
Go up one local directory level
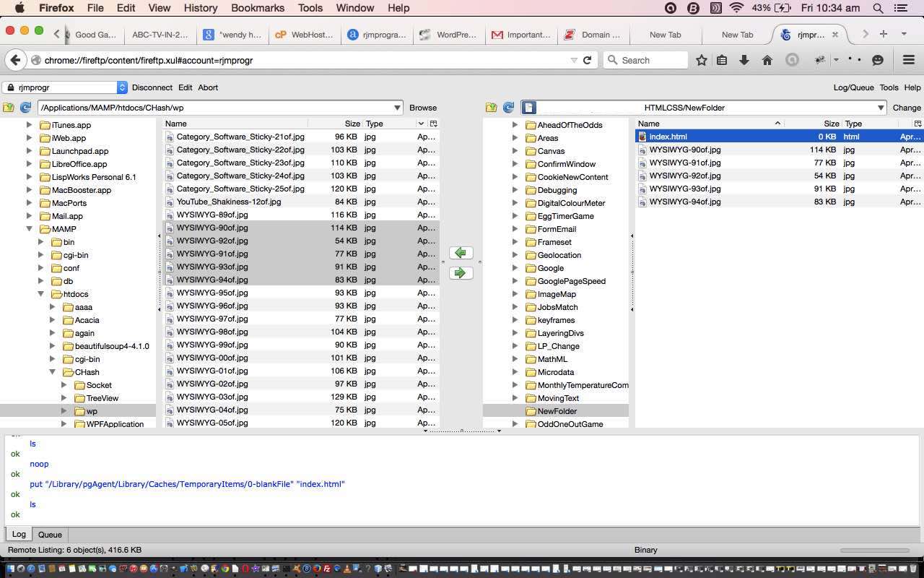point(9,108)
